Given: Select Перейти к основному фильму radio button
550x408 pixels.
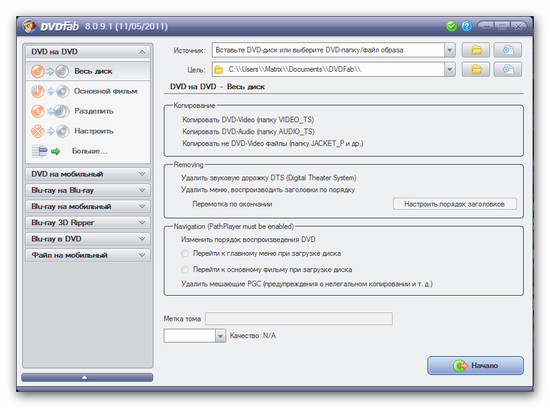Looking at the screenshot, I should (185, 269).
